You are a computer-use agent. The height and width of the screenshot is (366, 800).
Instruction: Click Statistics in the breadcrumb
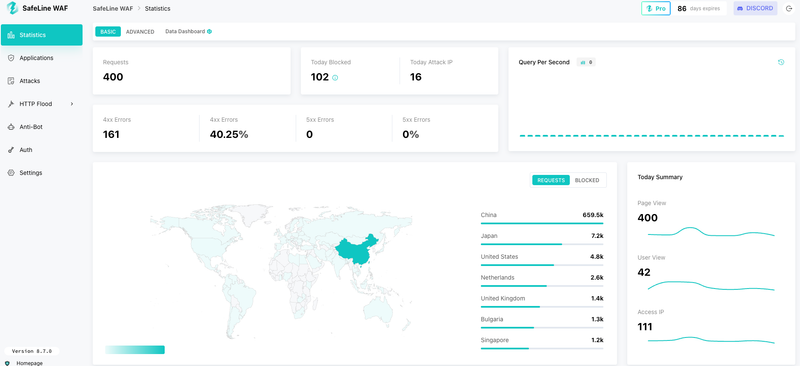click(x=158, y=9)
